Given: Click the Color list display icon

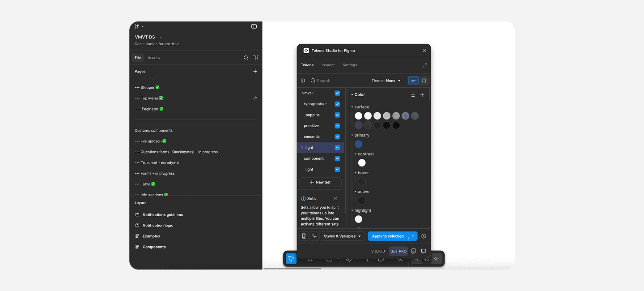Looking at the screenshot, I should pos(413,94).
